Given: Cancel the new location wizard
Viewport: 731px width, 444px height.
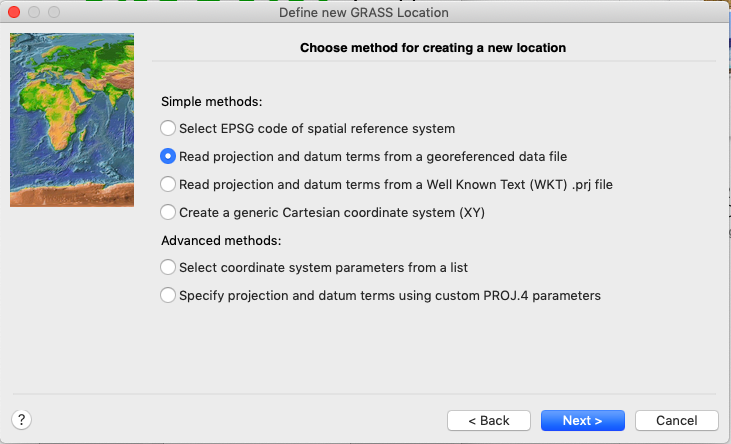Looking at the screenshot, I should (677, 420).
